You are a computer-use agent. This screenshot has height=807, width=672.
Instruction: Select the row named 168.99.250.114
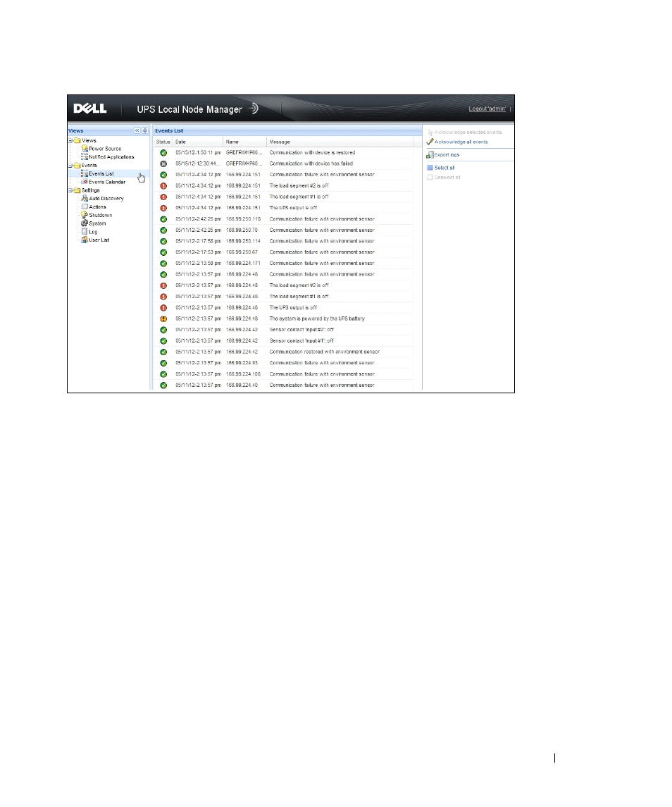tap(283, 241)
